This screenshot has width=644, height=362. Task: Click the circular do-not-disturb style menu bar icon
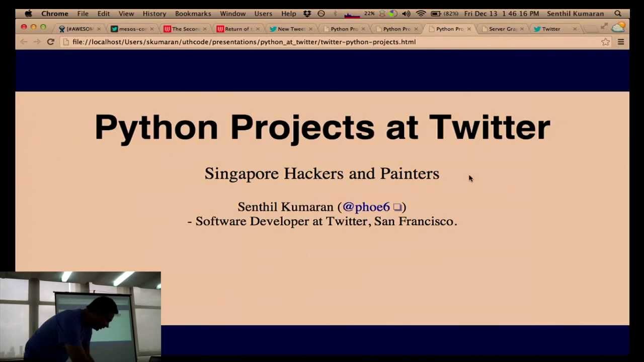tap(321, 14)
